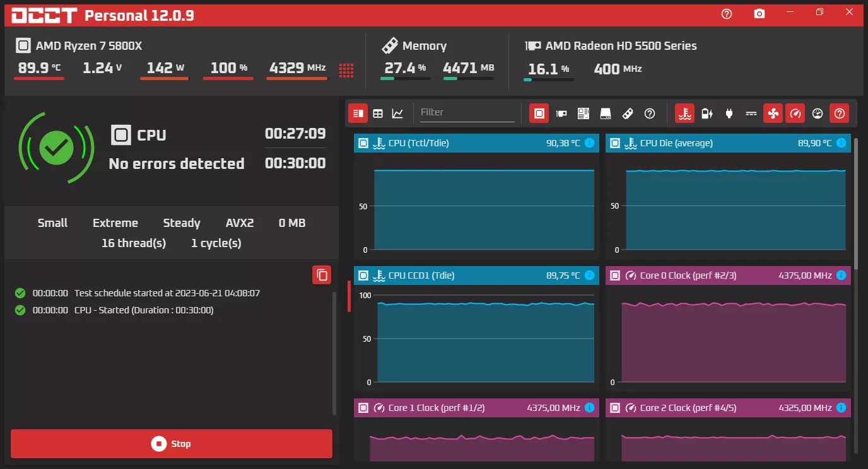Open info for Core 1 Clock graph
This screenshot has height=469, width=868.
coord(590,408)
